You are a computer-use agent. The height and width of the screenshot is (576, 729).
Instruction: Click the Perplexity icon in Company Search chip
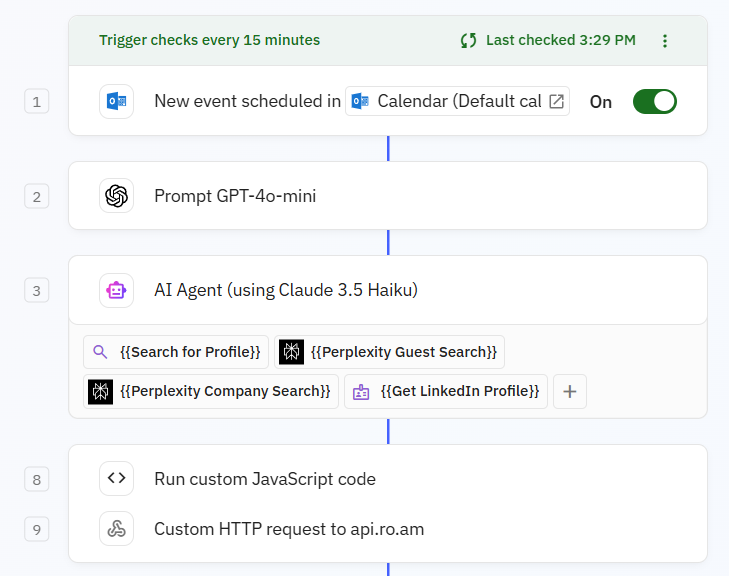[100, 391]
